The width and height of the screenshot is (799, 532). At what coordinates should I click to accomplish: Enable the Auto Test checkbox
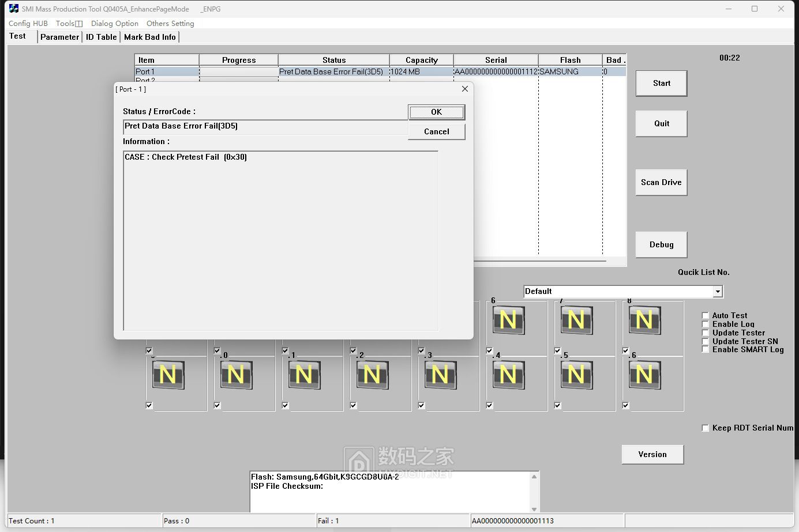pyautogui.click(x=706, y=315)
